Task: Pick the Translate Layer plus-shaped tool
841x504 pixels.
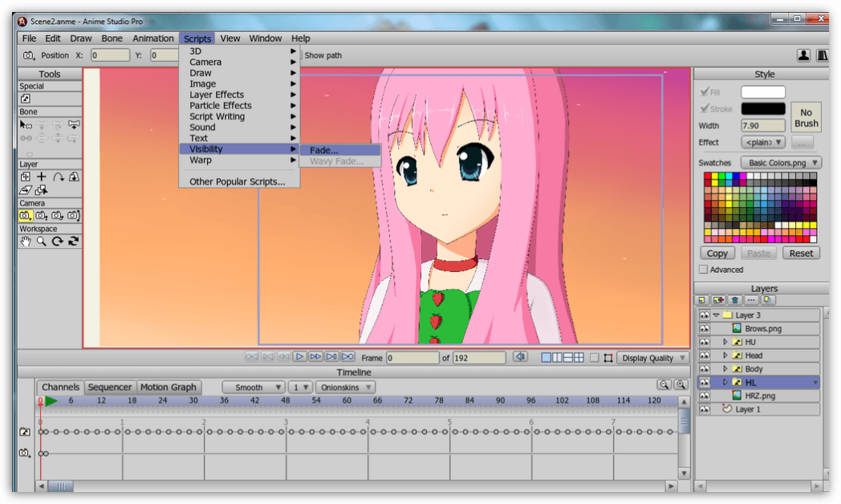Action: pos(41,177)
